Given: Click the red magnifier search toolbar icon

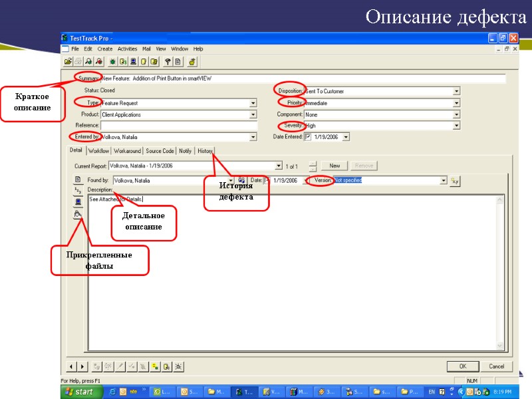Looking at the screenshot, I should 99,61.
